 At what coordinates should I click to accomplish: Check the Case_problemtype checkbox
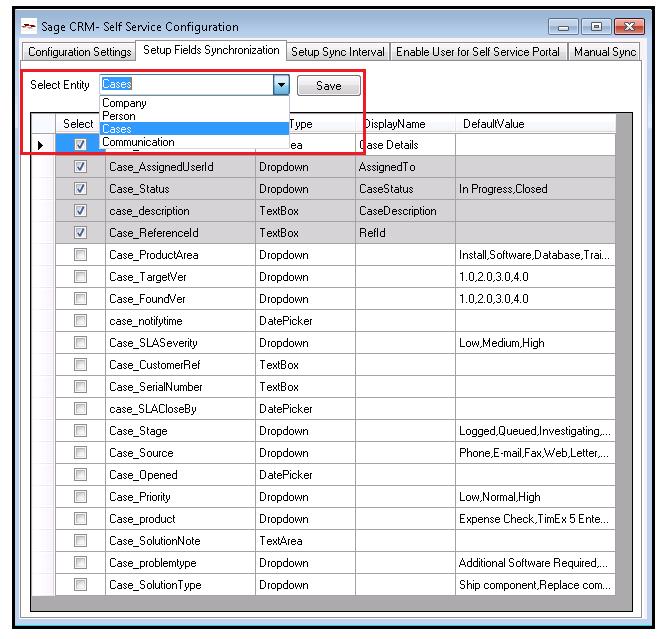80,563
